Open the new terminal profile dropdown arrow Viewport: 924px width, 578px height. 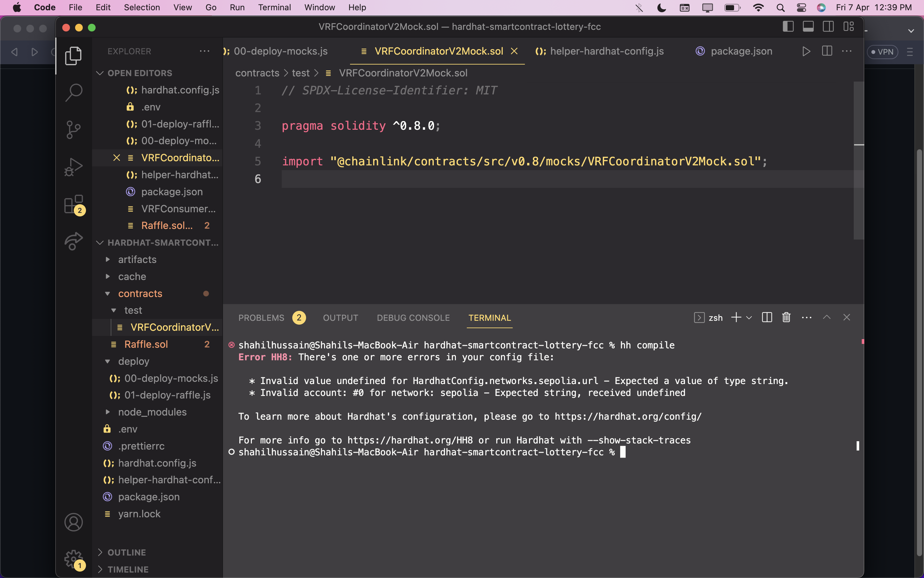click(749, 317)
